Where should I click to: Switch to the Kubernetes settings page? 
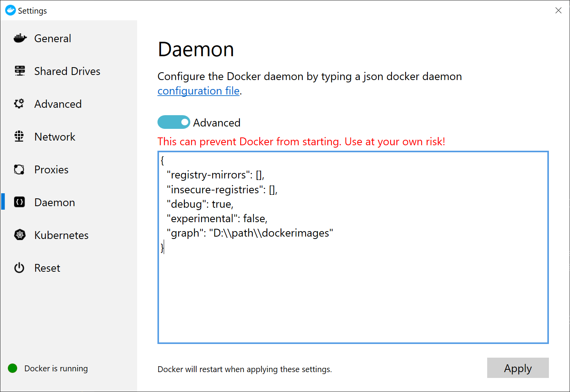click(x=61, y=235)
